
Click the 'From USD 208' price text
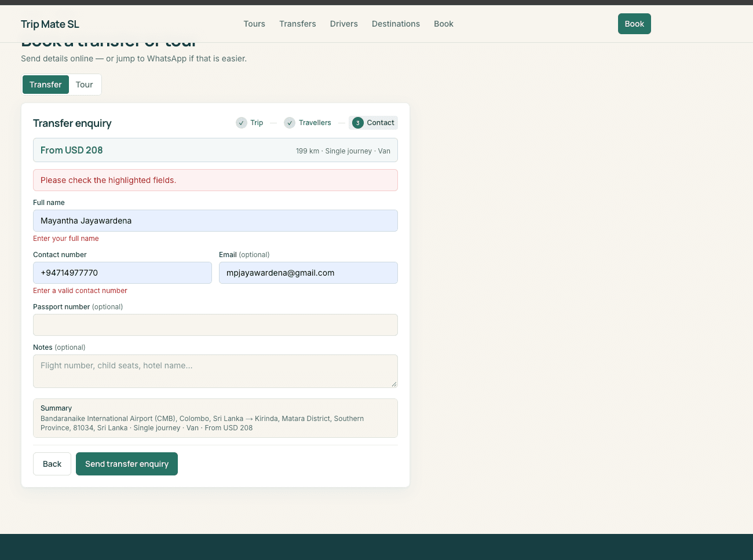72,150
